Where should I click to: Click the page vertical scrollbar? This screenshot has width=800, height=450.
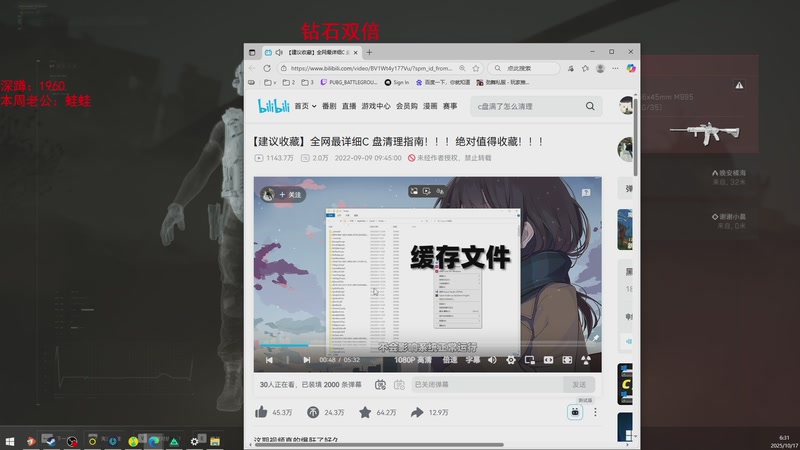pyautogui.click(x=635, y=135)
